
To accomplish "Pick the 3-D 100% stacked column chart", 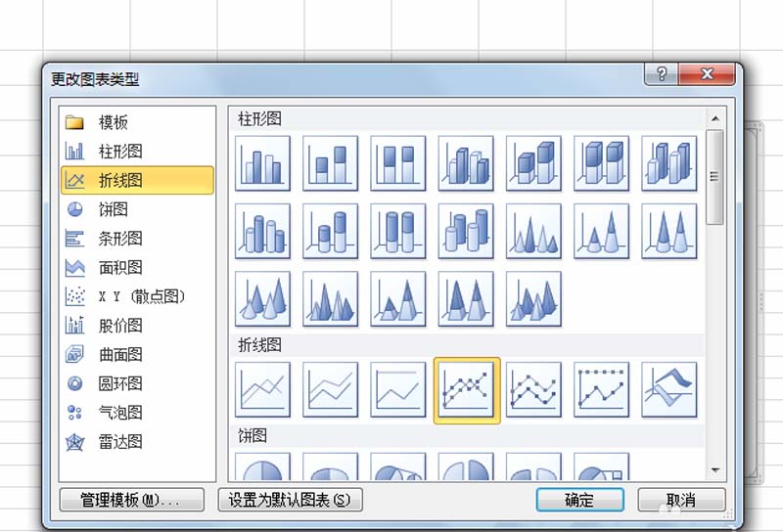I will (x=601, y=163).
